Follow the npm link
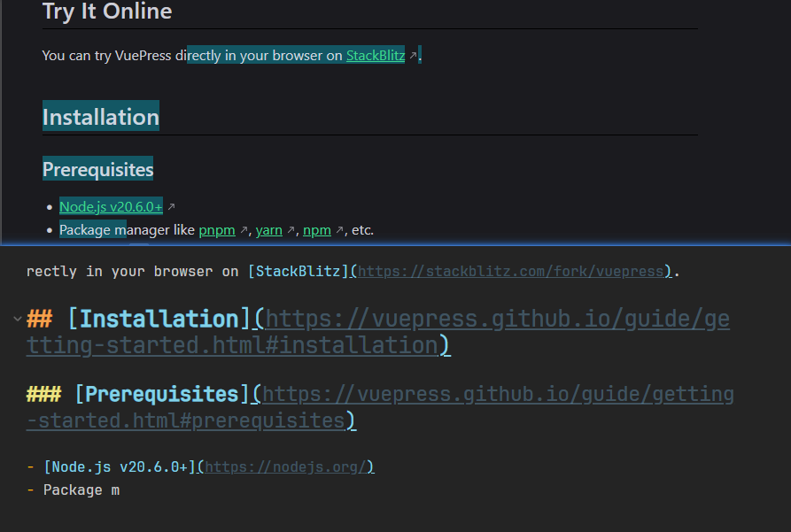Screen dimensions: 791x532 pos(317,230)
